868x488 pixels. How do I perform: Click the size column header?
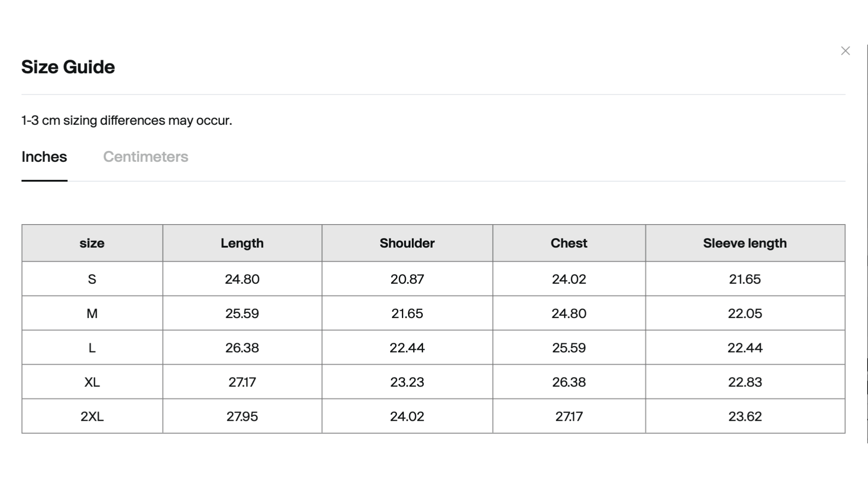(x=92, y=243)
